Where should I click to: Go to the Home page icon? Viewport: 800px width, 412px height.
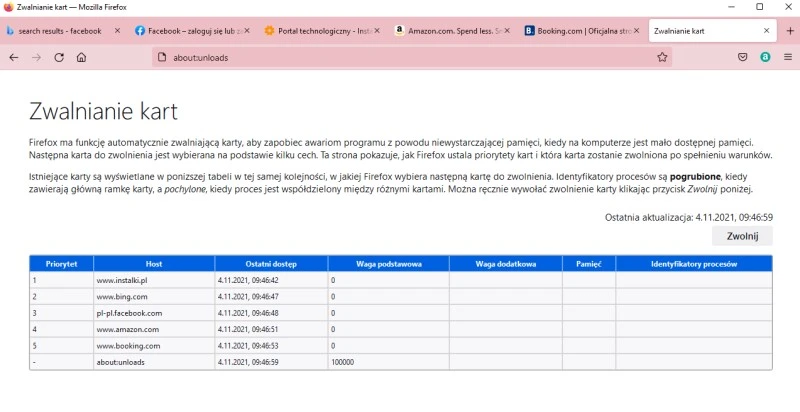coord(81,57)
